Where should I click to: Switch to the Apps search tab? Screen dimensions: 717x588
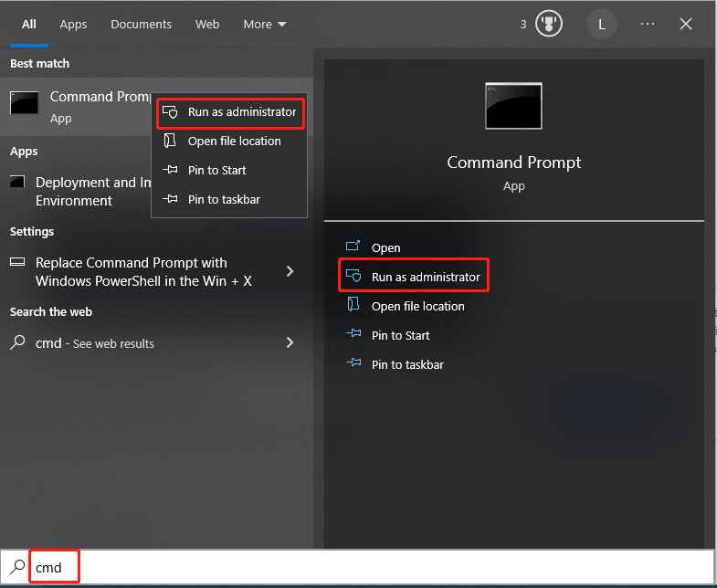point(73,25)
